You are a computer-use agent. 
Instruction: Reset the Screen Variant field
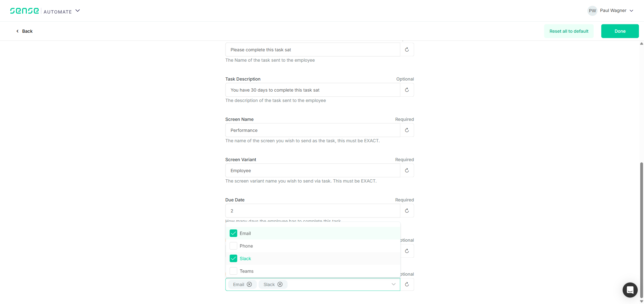point(407,171)
